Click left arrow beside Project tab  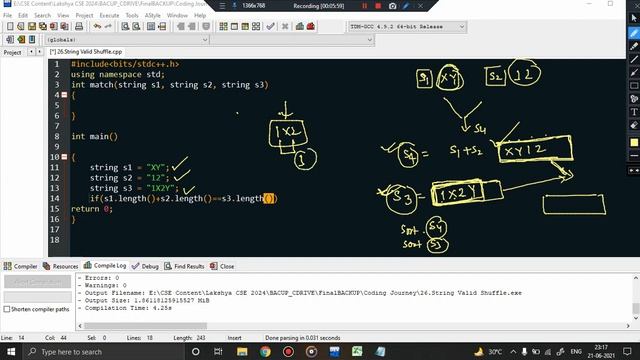coord(31,52)
